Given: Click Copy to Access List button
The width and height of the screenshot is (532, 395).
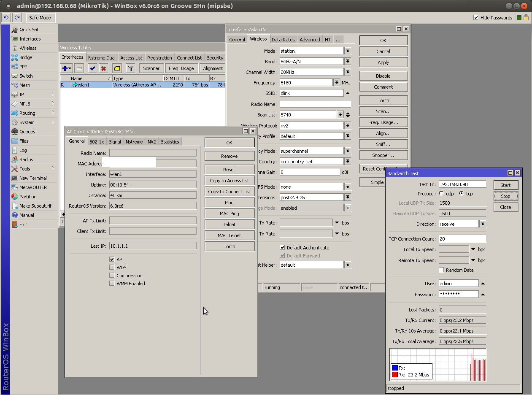Looking at the screenshot, I should tap(230, 181).
